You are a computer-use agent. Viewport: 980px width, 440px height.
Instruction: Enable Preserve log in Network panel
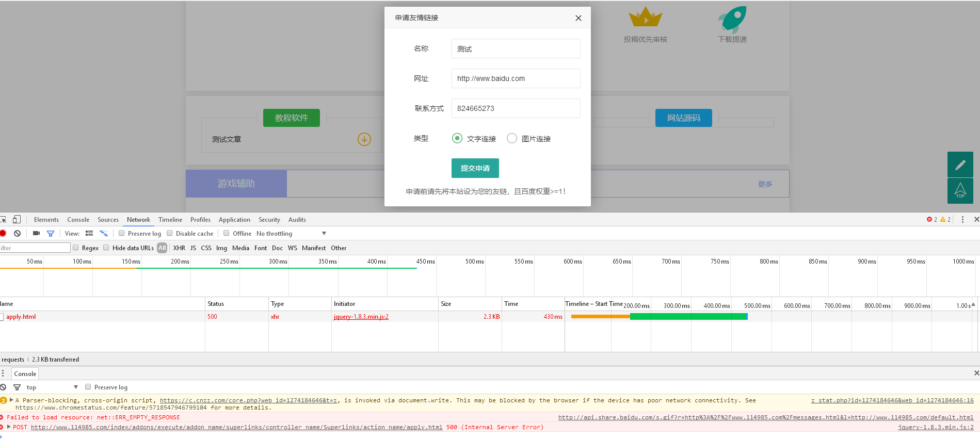point(122,233)
